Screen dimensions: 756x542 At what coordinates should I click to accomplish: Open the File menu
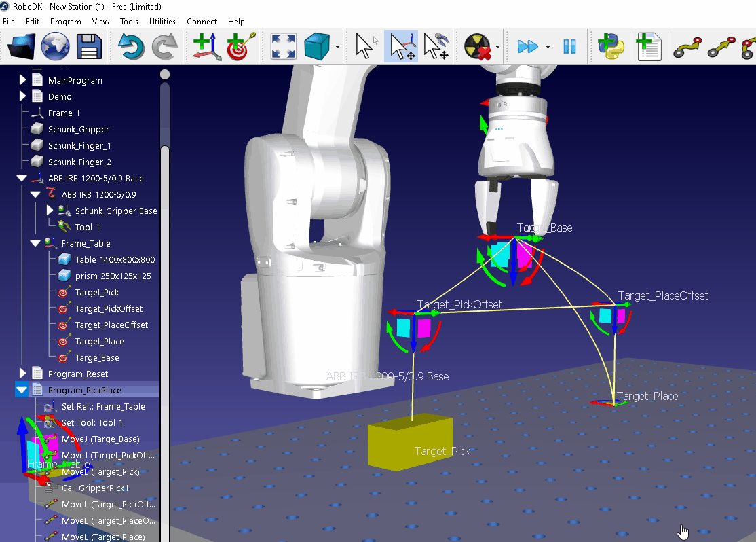click(9, 22)
